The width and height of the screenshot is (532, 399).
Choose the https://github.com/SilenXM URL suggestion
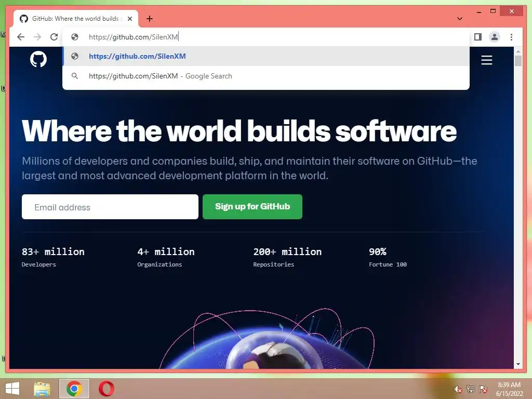coord(266,56)
